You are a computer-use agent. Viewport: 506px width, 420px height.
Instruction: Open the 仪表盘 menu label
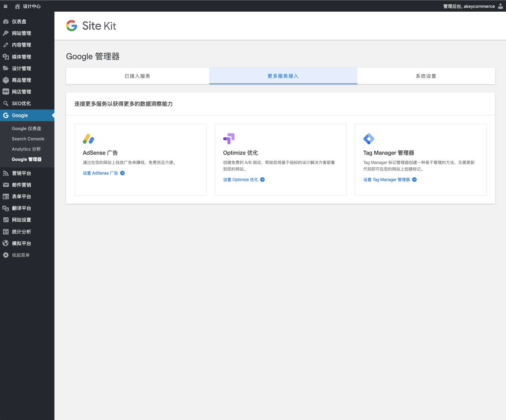(19, 22)
